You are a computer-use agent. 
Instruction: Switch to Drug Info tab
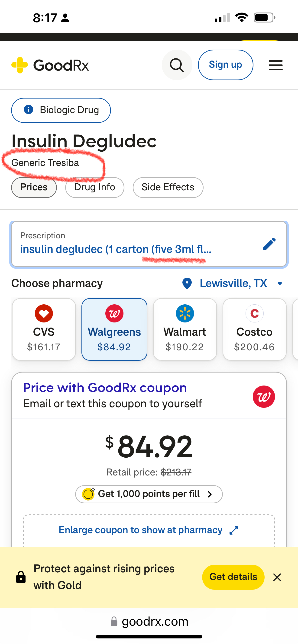(95, 187)
